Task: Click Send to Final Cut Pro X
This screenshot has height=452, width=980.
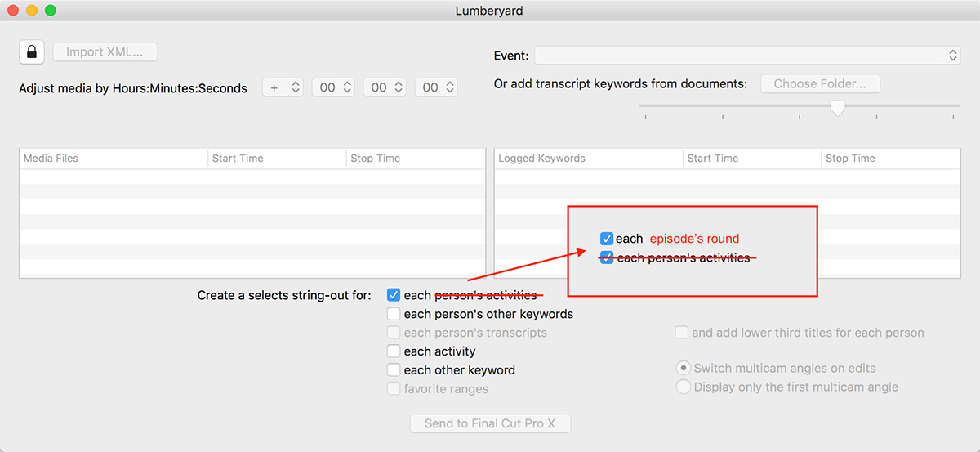Action: click(x=490, y=423)
